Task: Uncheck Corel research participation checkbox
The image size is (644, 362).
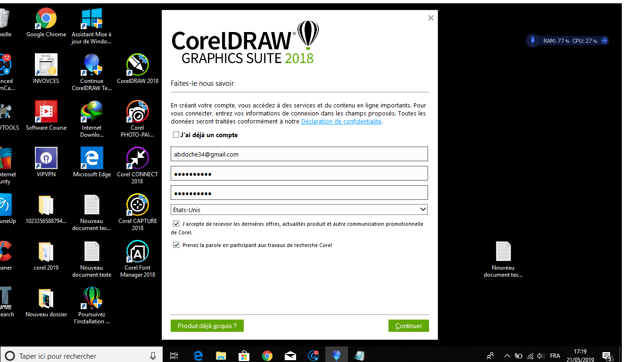Action: 176,245
